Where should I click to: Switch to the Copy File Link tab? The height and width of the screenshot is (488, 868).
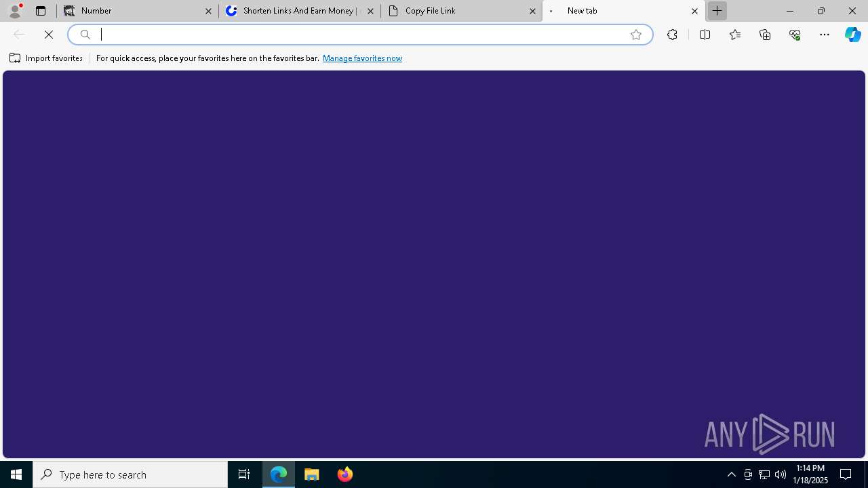[462, 11]
